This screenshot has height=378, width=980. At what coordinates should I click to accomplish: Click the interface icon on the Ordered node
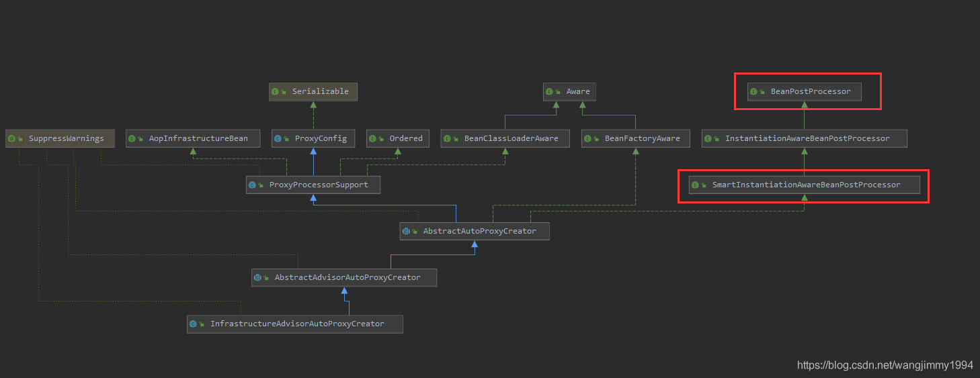coord(373,138)
